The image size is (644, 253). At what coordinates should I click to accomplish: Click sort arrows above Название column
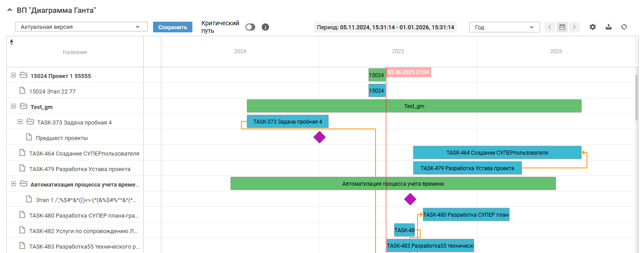click(x=11, y=42)
